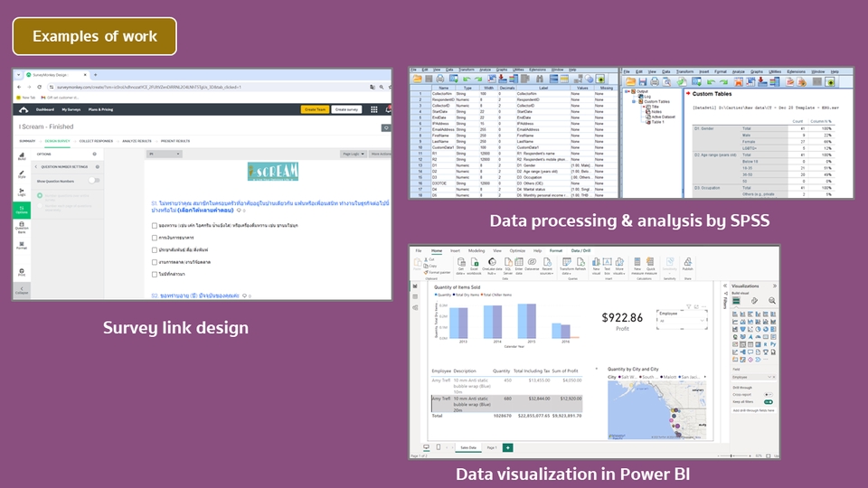
Task: Go back from Question Number Settings
Action: point(36,166)
